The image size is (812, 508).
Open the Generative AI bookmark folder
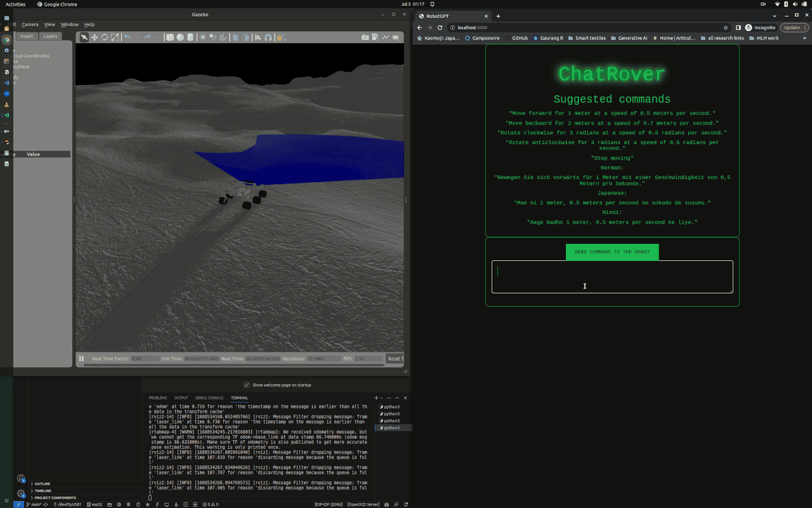tap(629, 38)
